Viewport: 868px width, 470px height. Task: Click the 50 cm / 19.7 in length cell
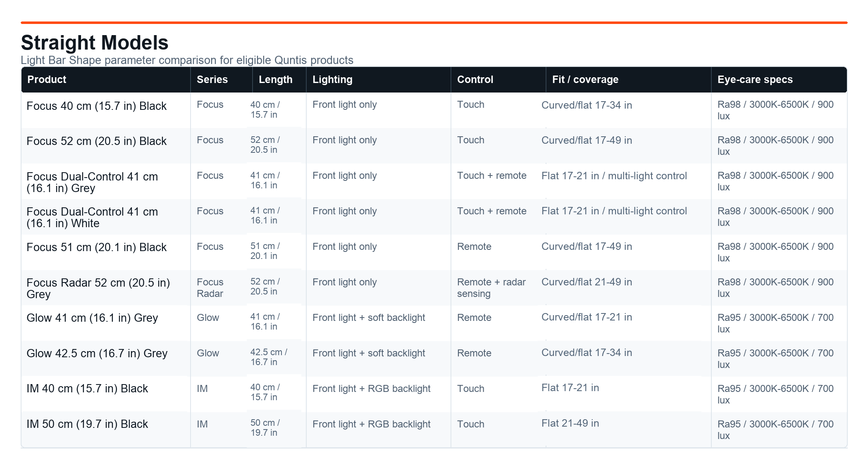pyautogui.click(x=265, y=428)
